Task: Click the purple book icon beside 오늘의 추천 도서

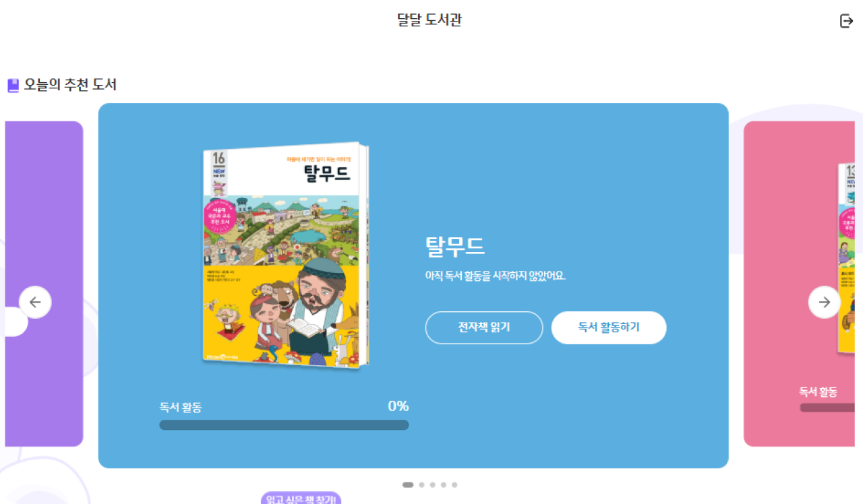Action: pyautogui.click(x=13, y=86)
